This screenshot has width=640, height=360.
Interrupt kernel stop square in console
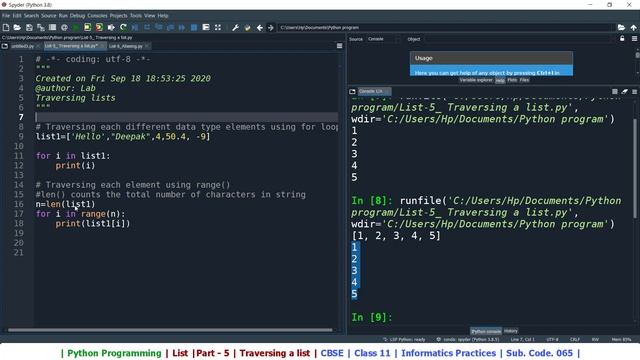pos(615,91)
